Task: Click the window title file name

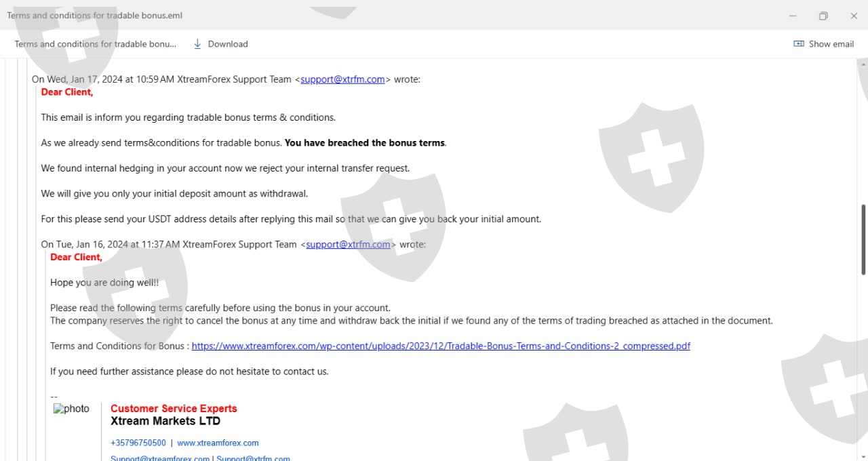Action: [95, 16]
